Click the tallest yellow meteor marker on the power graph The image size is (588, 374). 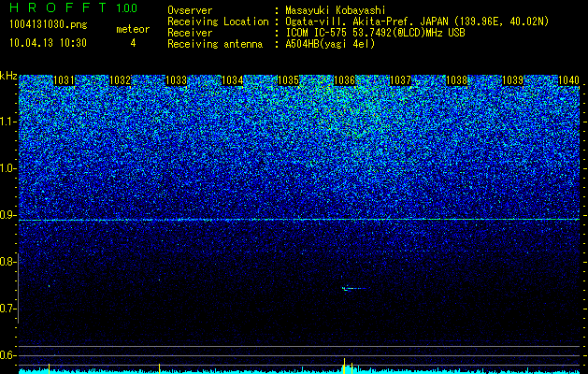pyautogui.click(x=344, y=366)
